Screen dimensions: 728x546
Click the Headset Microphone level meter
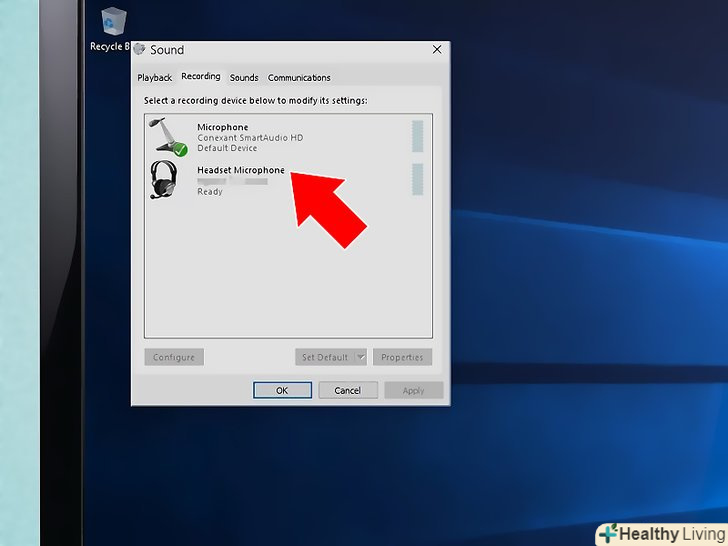tap(417, 180)
